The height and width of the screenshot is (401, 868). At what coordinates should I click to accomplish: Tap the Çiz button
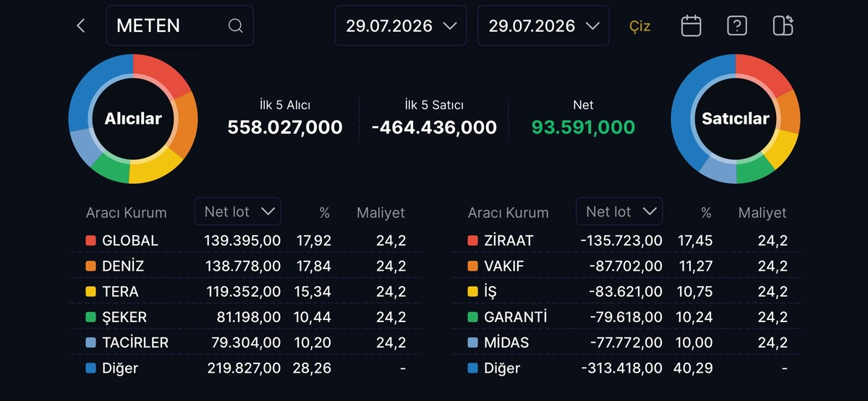click(x=640, y=27)
